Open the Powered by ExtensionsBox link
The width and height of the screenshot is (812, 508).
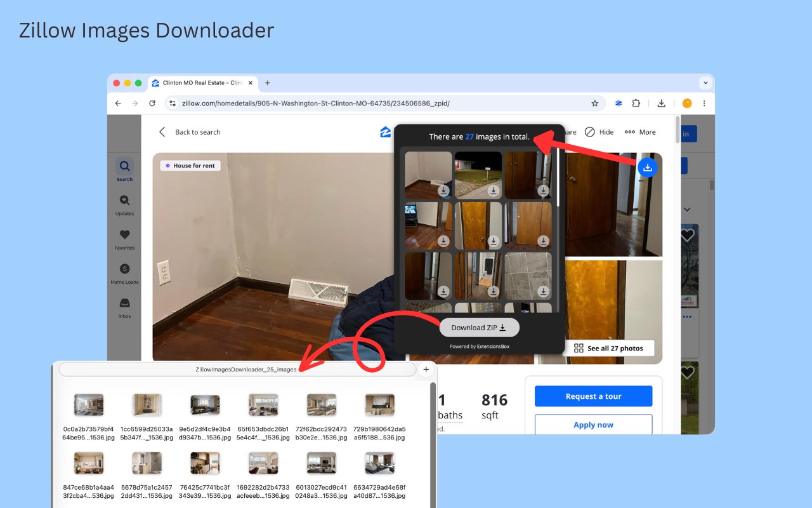coord(480,347)
